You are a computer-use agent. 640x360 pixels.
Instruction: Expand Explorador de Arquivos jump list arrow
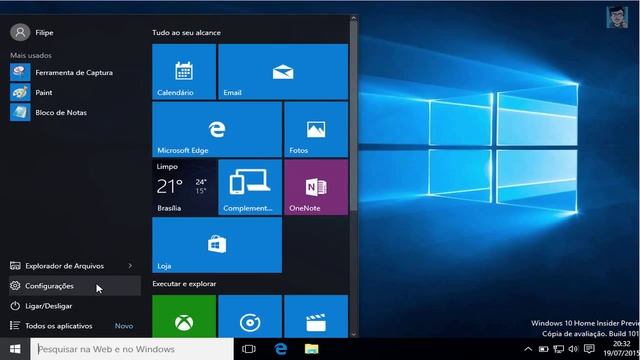(x=130, y=266)
